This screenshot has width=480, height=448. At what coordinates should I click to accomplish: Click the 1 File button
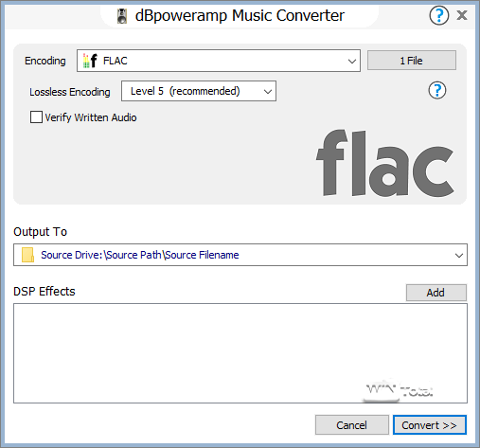pyautogui.click(x=412, y=61)
